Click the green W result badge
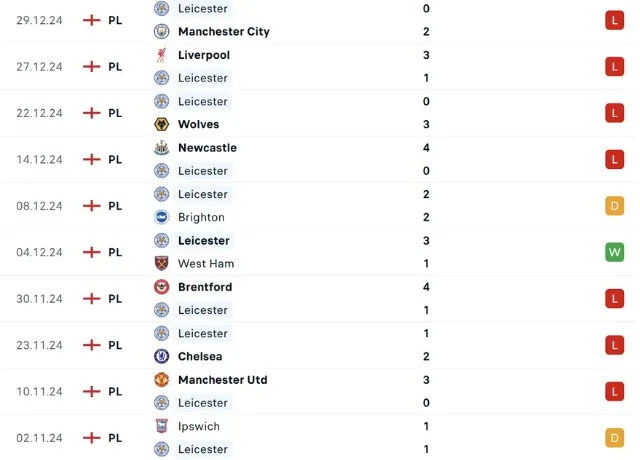640x460 pixels. coord(614,252)
